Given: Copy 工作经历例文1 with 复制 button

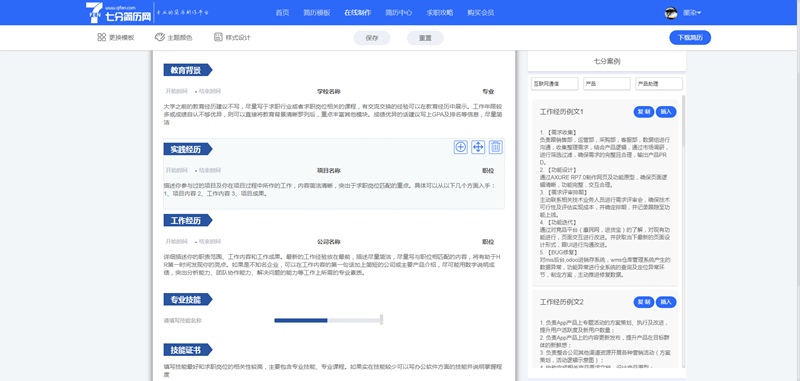Looking at the screenshot, I should click(x=643, y=112).
